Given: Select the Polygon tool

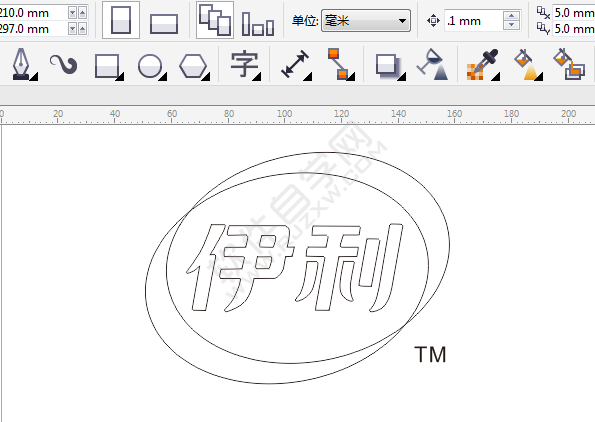Looking at the screenshot, I should (193, 66).
